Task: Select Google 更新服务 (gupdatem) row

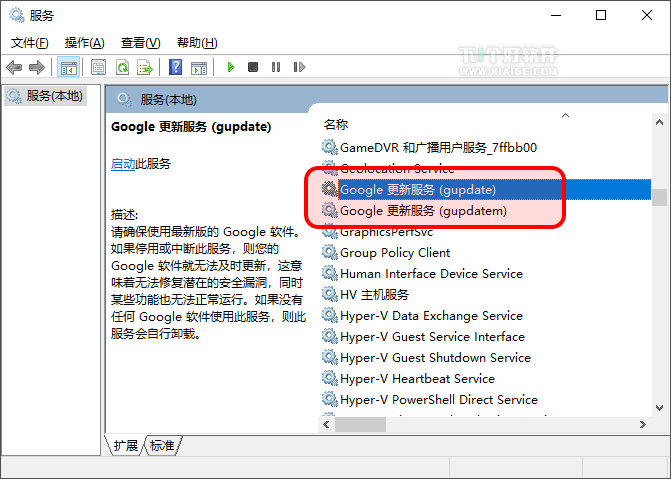Action: click(x=486, y=211)
